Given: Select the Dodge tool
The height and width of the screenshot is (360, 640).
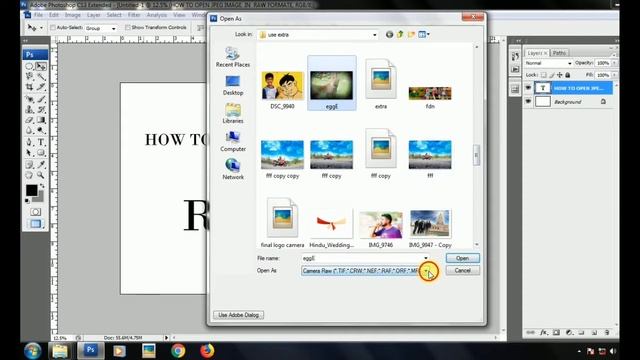Looking at the screenshot, I should (41, 130).
